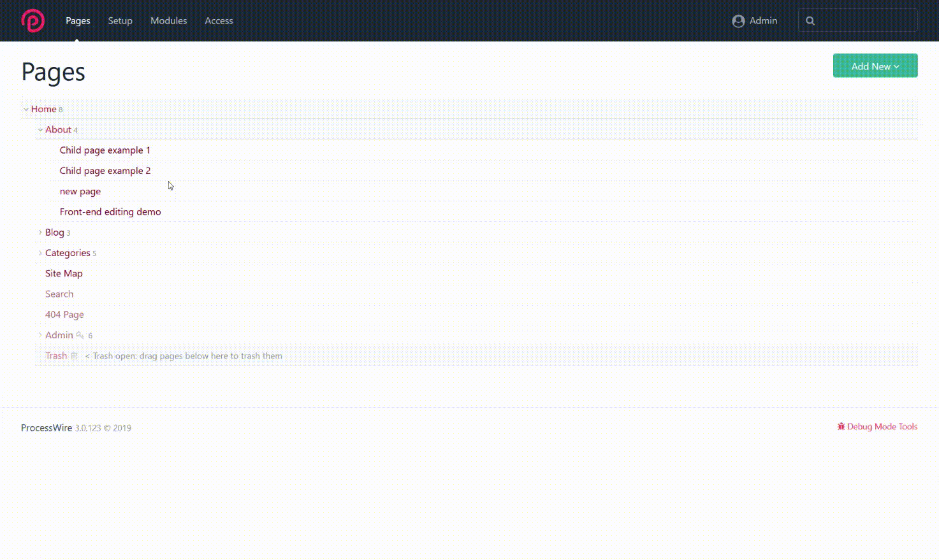Screen dimensions: 939x560
Task: Select the Search page in tree
Action: tap(59, 294)
